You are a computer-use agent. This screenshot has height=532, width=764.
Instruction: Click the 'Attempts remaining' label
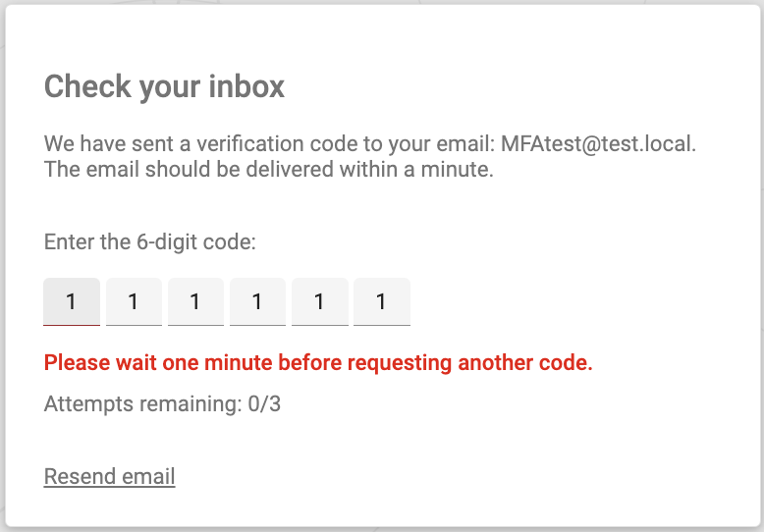tap(139, 403)
